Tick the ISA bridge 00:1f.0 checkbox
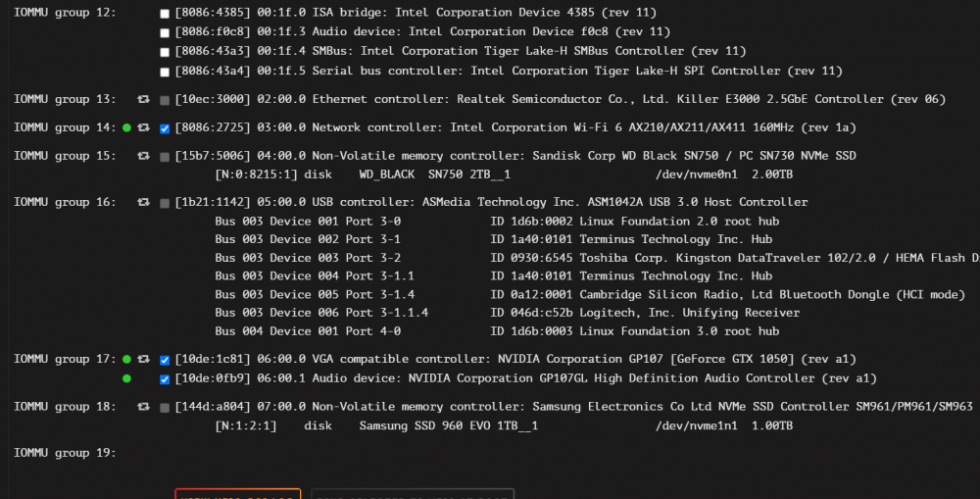The image size is (980, 499). click(x=165, y=14)
